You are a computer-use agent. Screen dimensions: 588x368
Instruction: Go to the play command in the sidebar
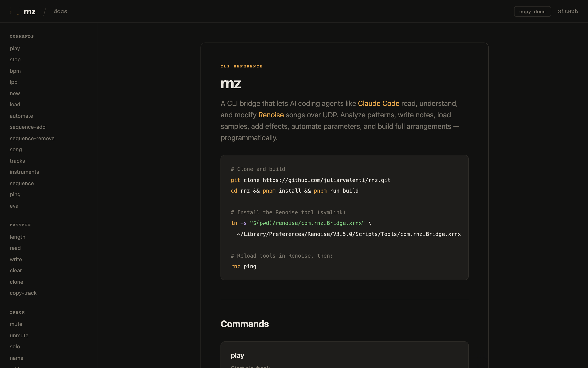coord(15,48)
